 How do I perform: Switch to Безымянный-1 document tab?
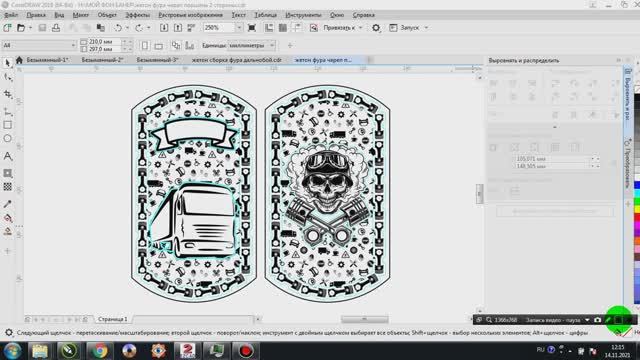pyautogui.click(x=47, y=60)
